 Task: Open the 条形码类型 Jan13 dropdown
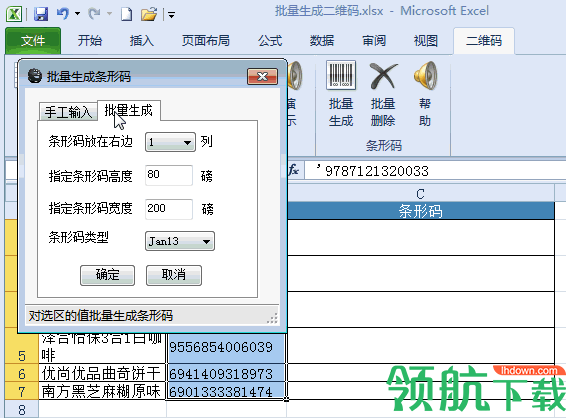coord(180,241)
